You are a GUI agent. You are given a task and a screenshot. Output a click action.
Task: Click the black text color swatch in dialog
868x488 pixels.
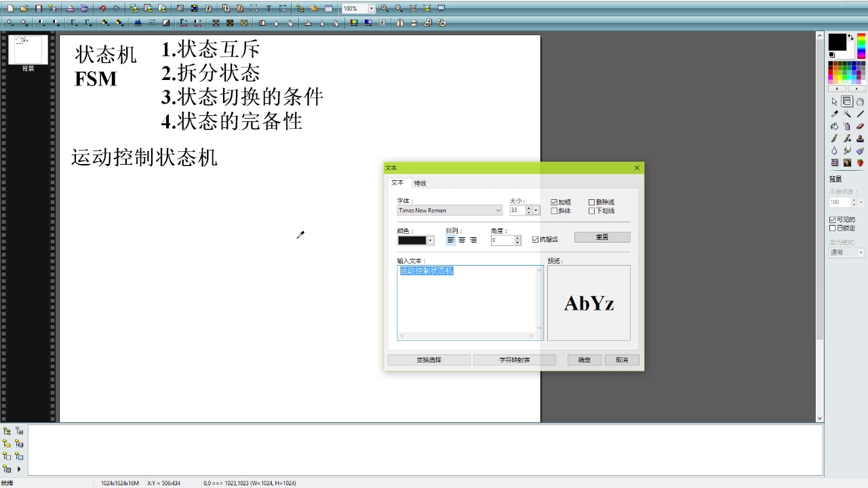(x=412, y=241)
